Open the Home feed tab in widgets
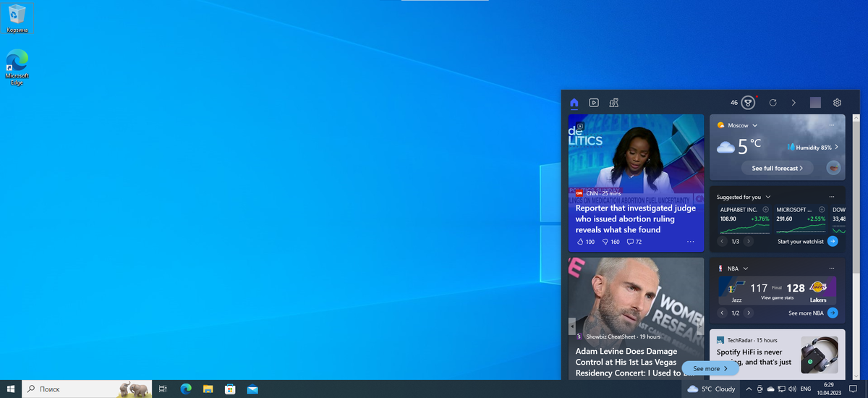868x398 pixels. coord(574,103)
